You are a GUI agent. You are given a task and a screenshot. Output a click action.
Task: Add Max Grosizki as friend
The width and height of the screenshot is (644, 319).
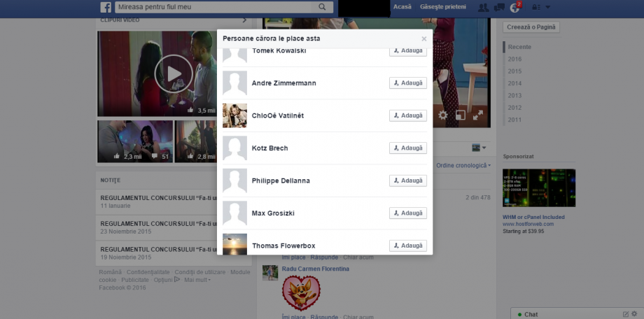408,213
